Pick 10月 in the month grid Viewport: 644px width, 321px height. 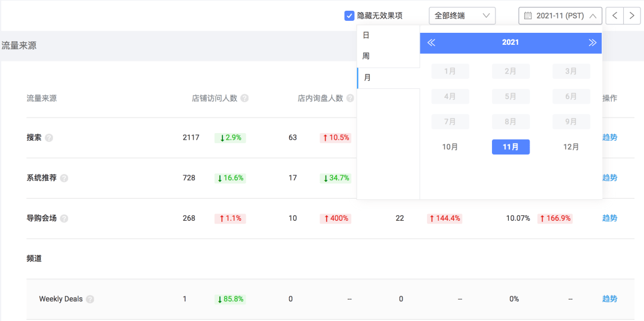450,147
